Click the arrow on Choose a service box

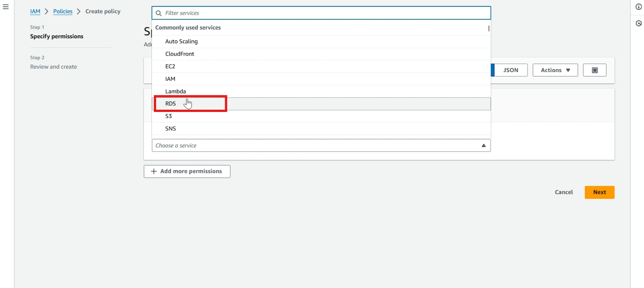pyautogui.click(x=483, y=146)
